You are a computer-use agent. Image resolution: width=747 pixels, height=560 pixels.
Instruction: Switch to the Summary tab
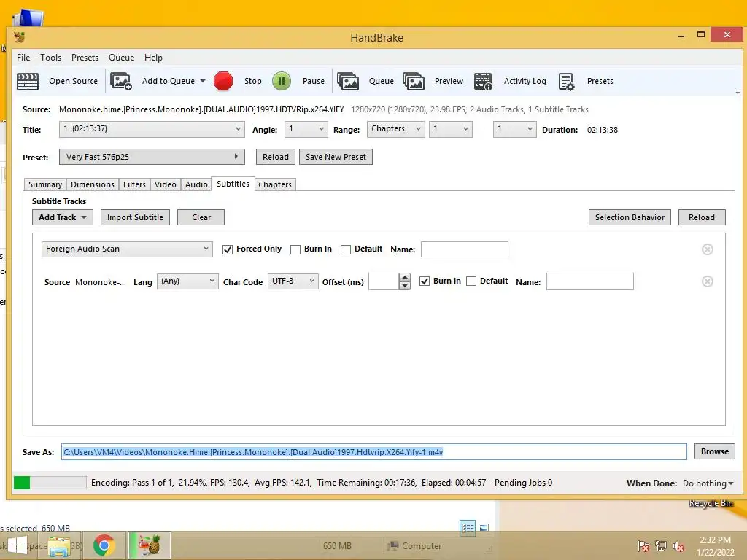pos(44,184)
